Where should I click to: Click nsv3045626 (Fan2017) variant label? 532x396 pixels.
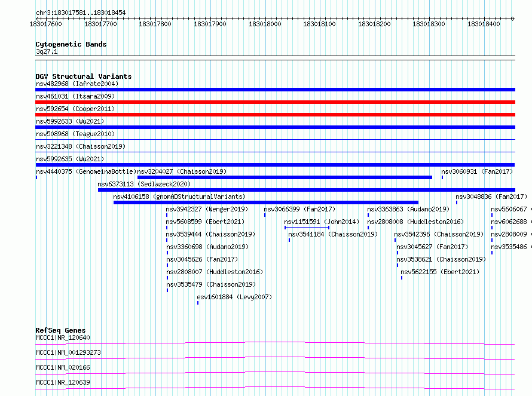point(202,259)
